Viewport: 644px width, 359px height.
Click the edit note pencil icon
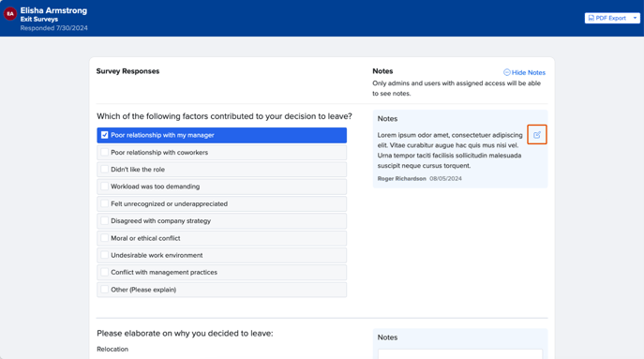pyautogui.click(x=537, y=135)
